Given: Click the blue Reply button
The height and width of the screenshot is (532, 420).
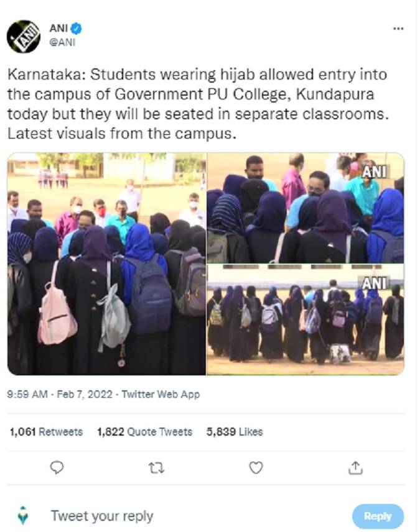Looking at the screenshot, I should pyautogui.click(x=378, y=516).
